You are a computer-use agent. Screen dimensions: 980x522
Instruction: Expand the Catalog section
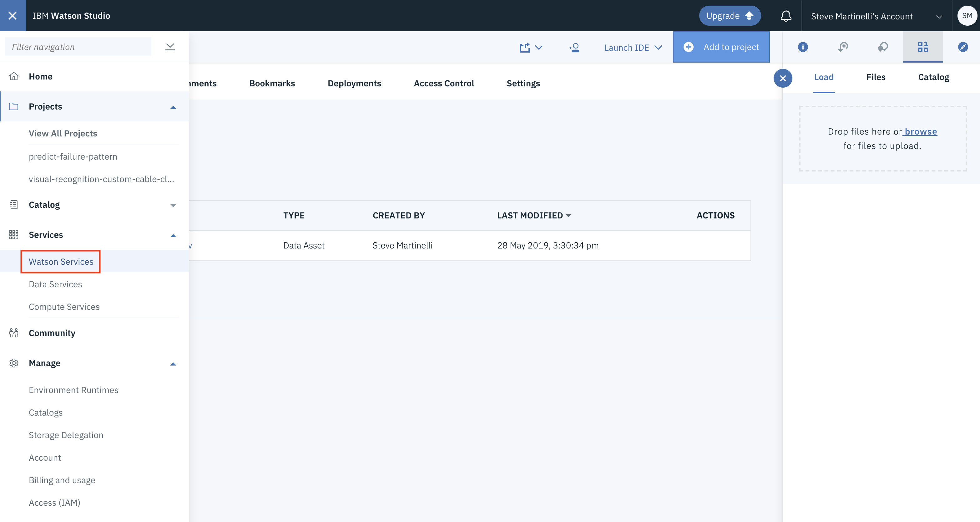173,205
